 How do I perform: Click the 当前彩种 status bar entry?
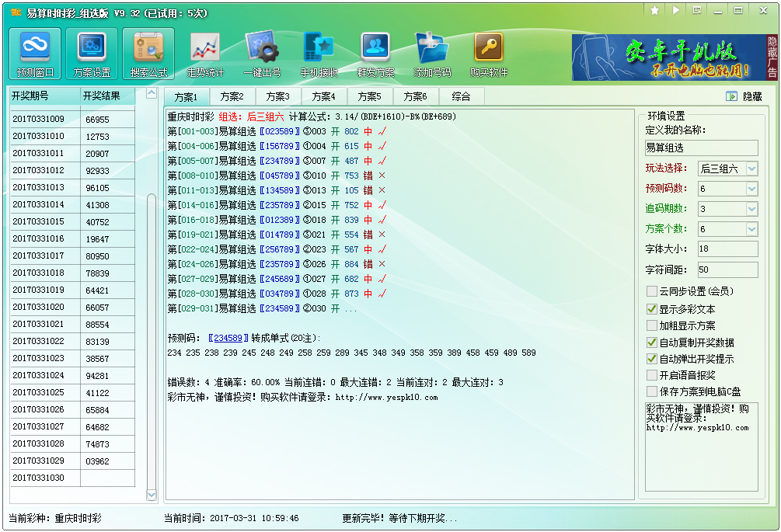(x=55, y=518)
